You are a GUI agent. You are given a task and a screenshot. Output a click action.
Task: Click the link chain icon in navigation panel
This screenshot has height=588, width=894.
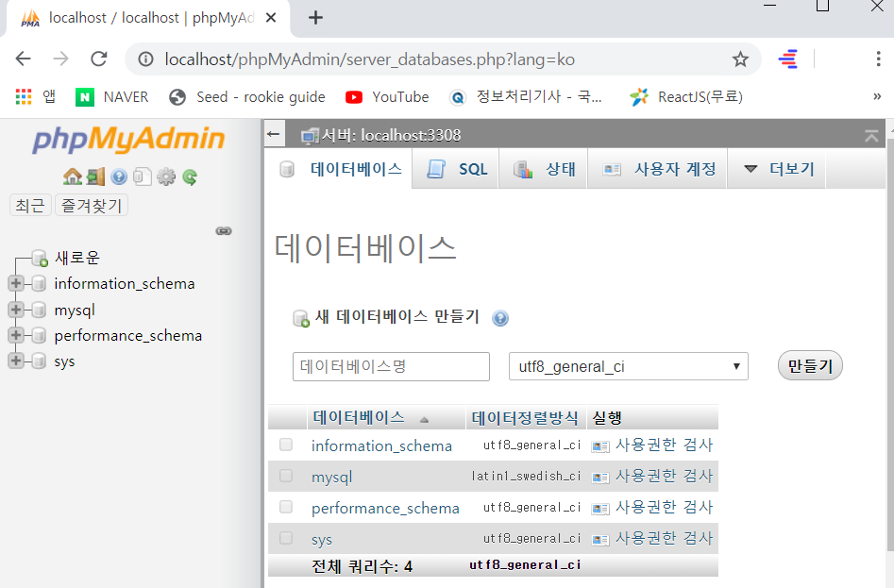point(224,230)
